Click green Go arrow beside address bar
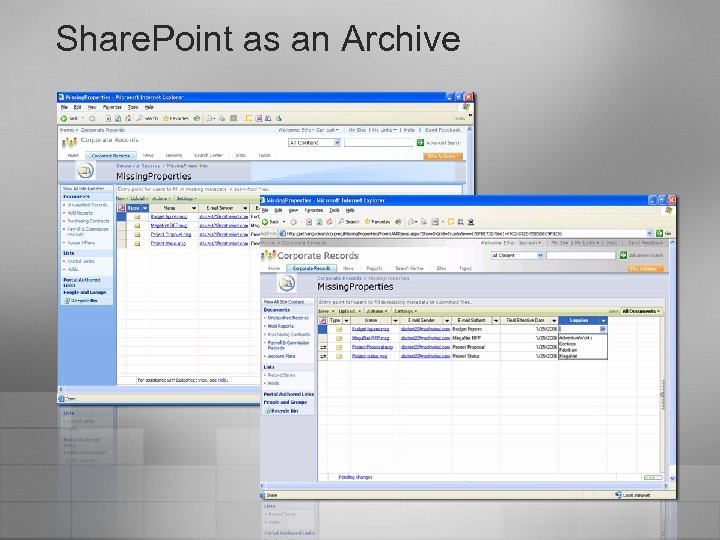720x540 pixels. tap(659, 233)
